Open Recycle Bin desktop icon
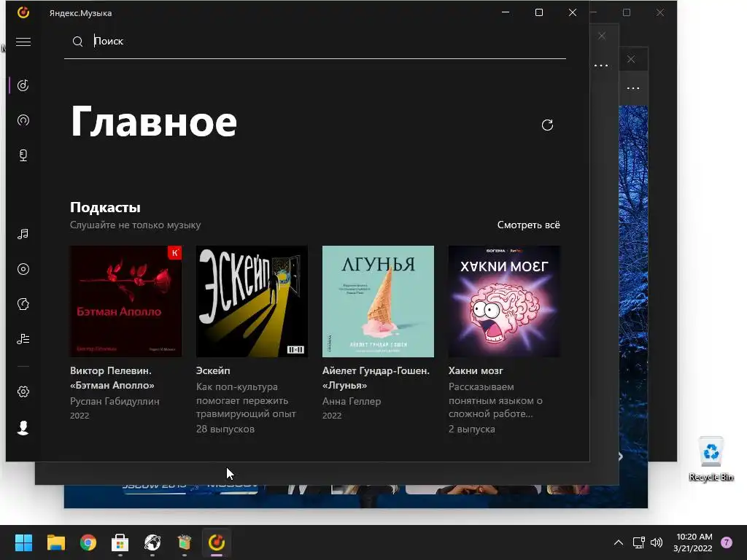Viewport: 747px width, 560px height. (711, 459)
